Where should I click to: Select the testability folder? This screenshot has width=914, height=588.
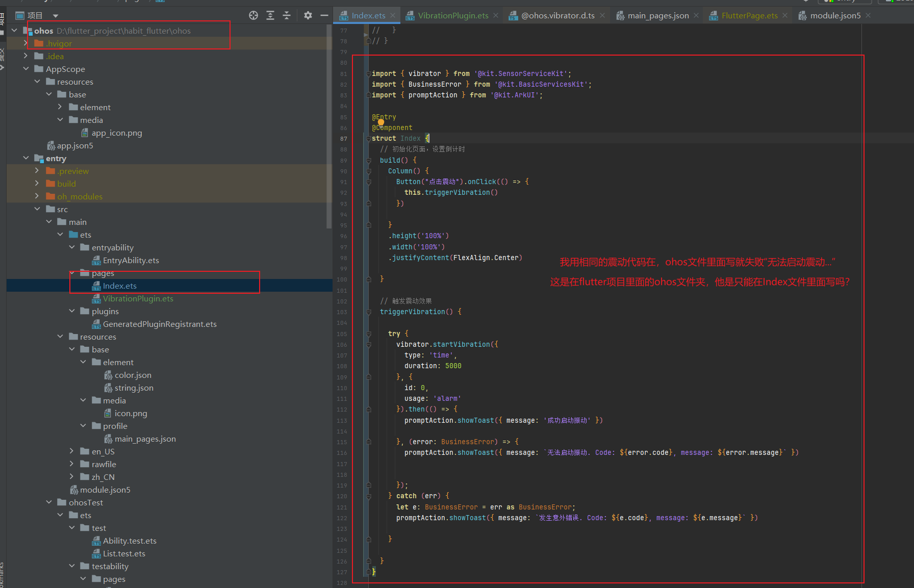click(x=110, y=566)
